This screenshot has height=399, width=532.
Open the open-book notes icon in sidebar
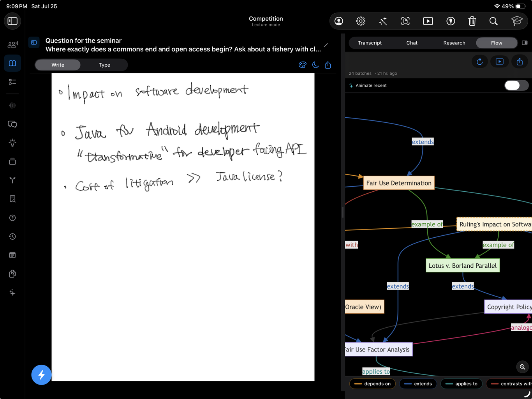tap(12, 63)
